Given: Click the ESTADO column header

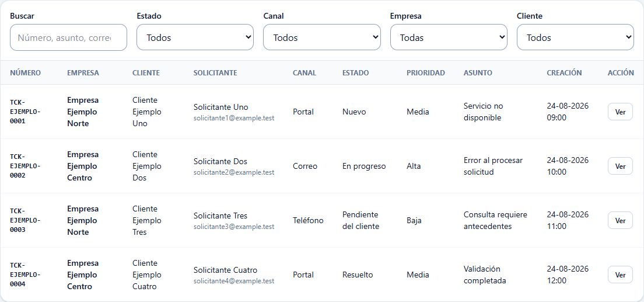Looking at the screenshot, I should coord(355,73).
